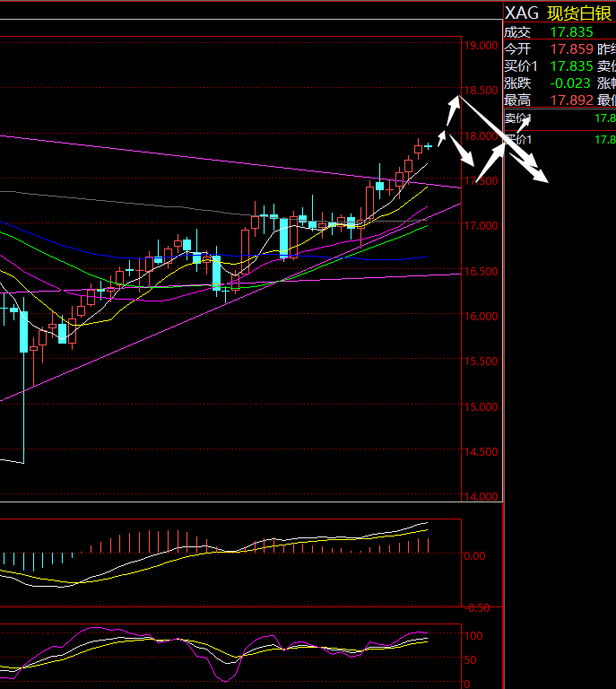Screen dimensions: 616x689
Task: Click the 18.000 price axis label
Action: coord(482,136)
